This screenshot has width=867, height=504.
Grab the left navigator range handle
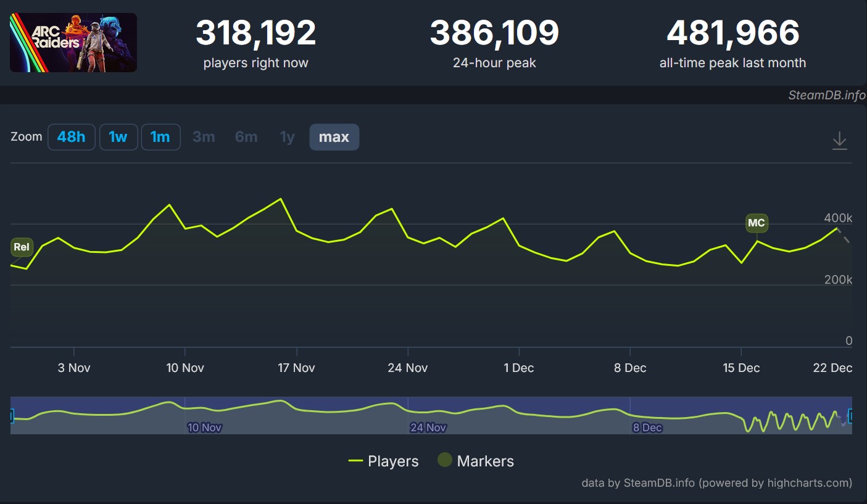tap(11, 416)
